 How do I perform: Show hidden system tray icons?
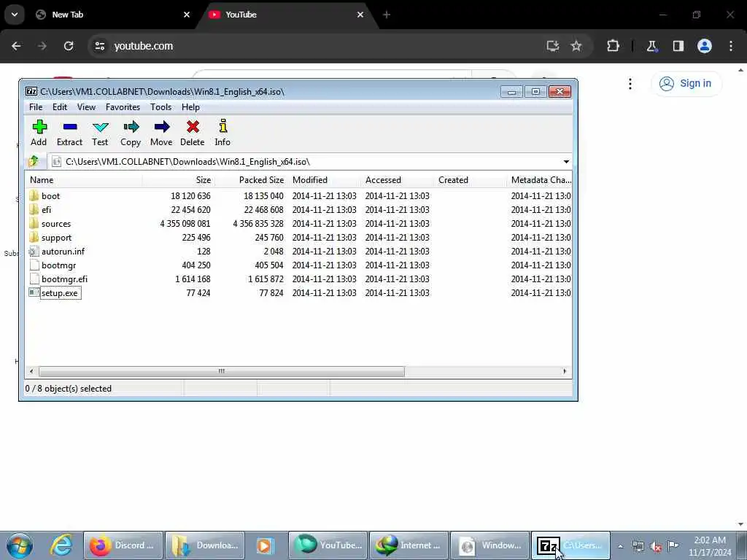tap(620, 546)
